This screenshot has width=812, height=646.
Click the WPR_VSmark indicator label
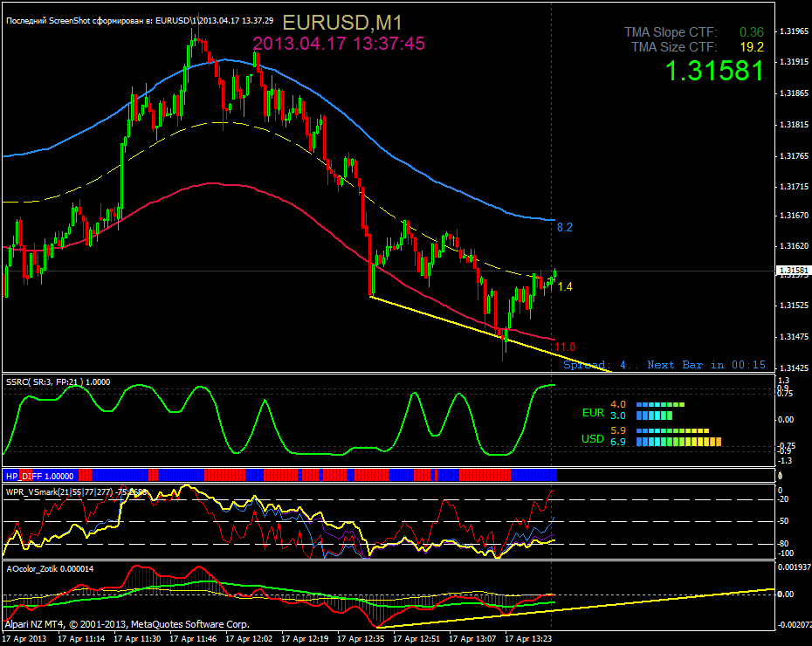point(76,492)
